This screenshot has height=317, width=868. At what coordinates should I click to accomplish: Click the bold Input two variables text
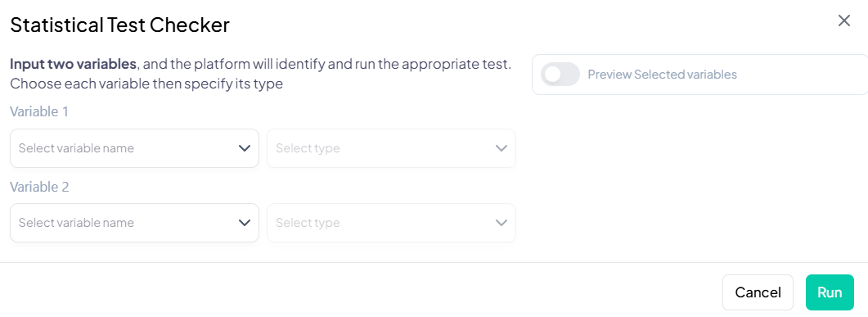click(x=73, y=64)
